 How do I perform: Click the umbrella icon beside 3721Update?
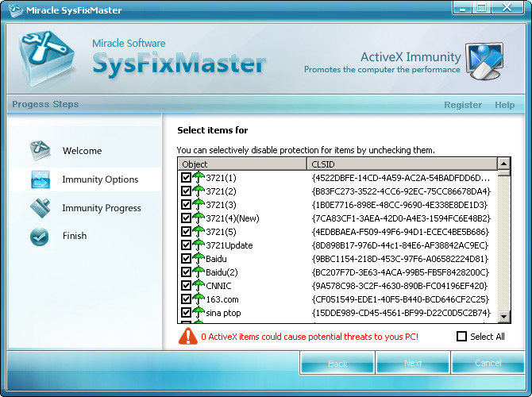pyautogui.click(x=199, y=245)
